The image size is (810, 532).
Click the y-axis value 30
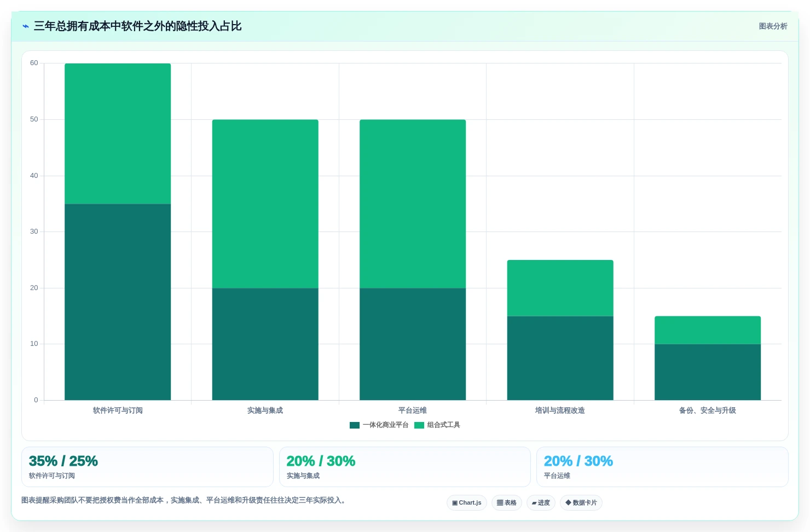tap(34, 232)
